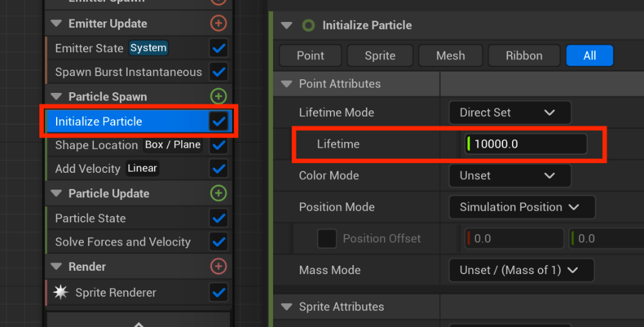Screen dimensions: 644x327
Task: Toggle the Add Velocity module checkbox
Action: [219, 168]
